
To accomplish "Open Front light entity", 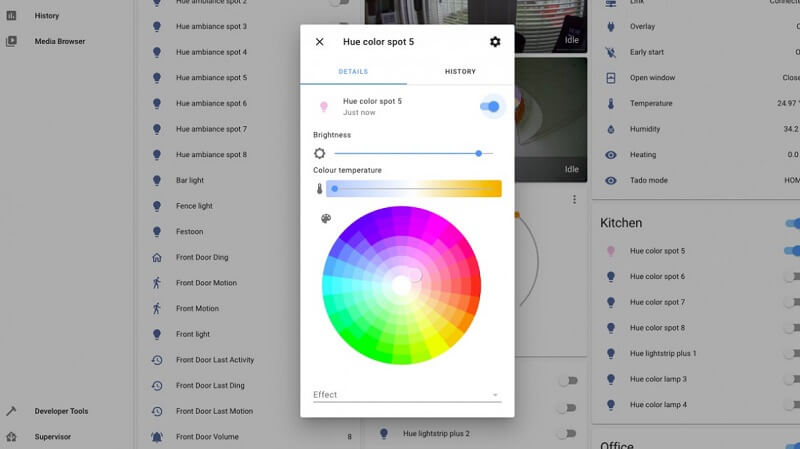I will (x=193, y=334).
